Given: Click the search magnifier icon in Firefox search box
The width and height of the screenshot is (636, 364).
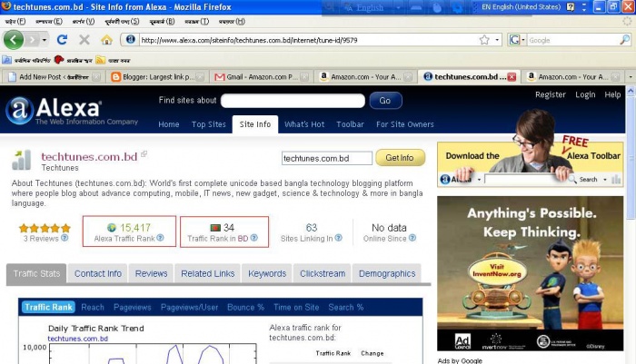Looking at the screenshot, I should pos(625,40).
